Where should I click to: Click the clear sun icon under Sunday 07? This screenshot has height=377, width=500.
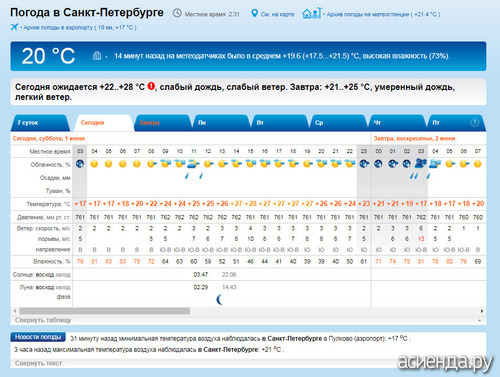pyautogui.click(x=478, y=164)
